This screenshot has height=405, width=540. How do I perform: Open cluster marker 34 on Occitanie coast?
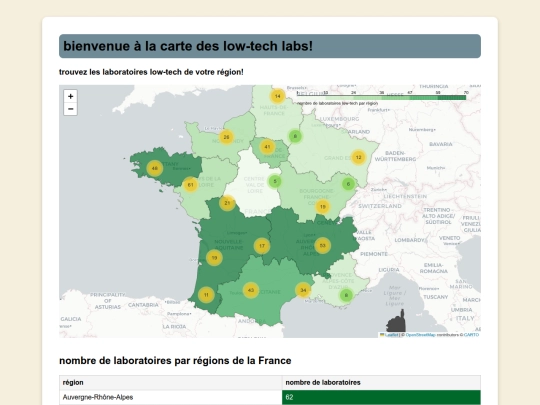pyautogui.click(x=303, y=290)
